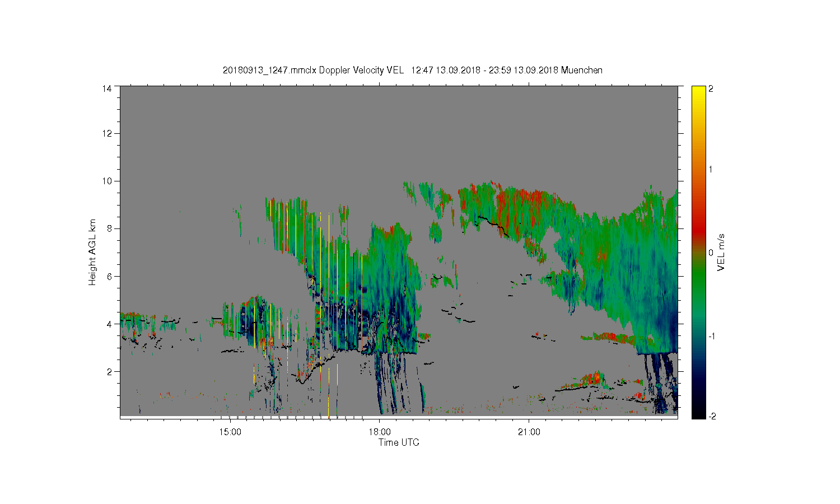840x504 pixels.
Task: Click the height tick label 14
Action: click(107, 88)
